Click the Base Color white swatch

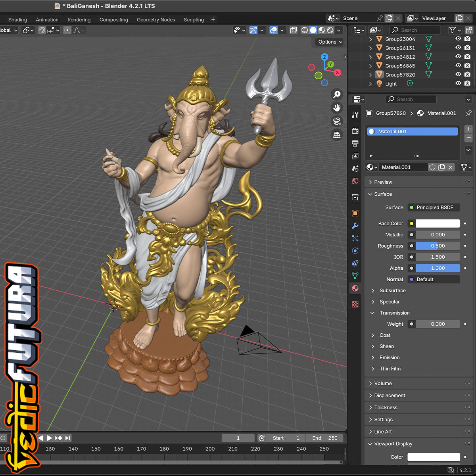(438, 224)
